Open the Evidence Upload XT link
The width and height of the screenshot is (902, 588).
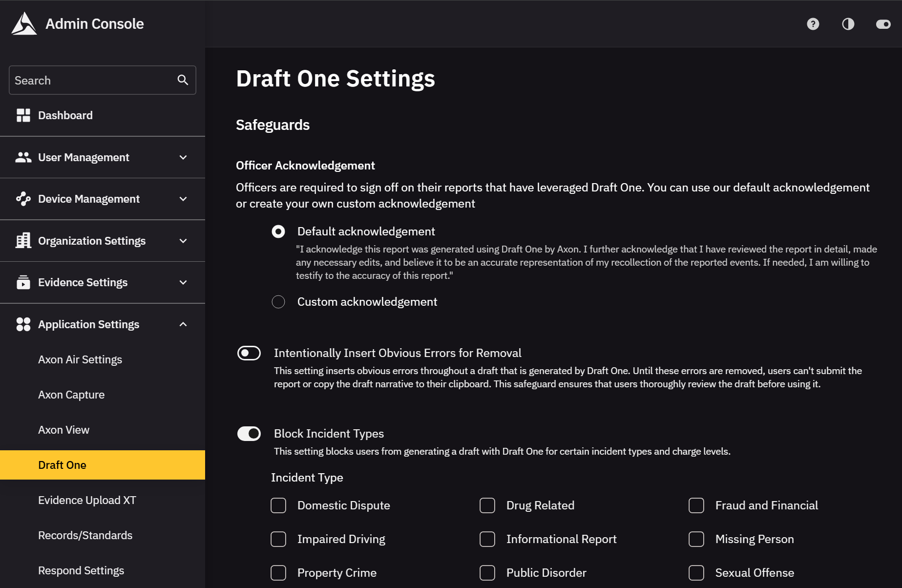tap(87, 500)
